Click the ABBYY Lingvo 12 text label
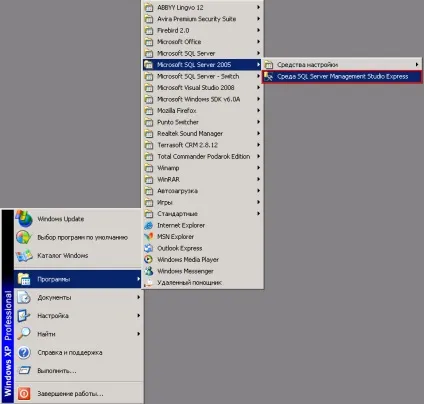Screen dimensions: 424x404 pos(180,8)
